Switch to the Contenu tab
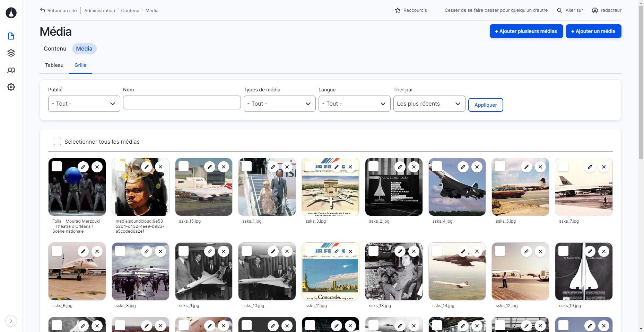This screenshot has width=644, height=332. (55, 49)
